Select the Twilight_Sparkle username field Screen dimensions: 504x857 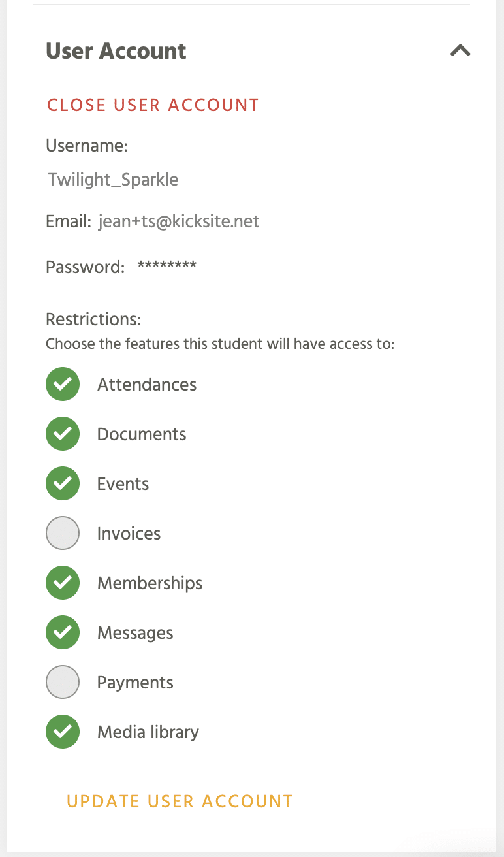coord(114,180)
